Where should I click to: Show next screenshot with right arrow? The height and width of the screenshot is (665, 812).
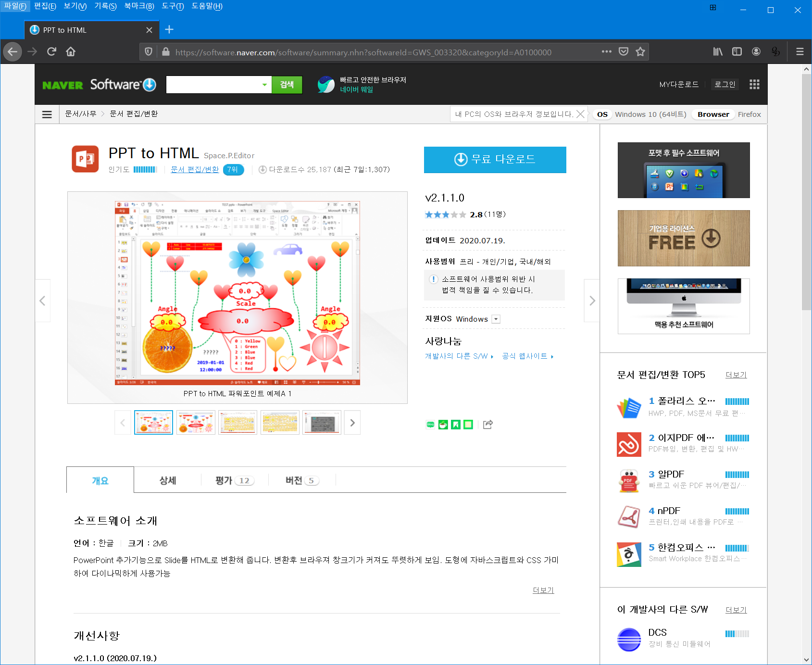[592, 301]
